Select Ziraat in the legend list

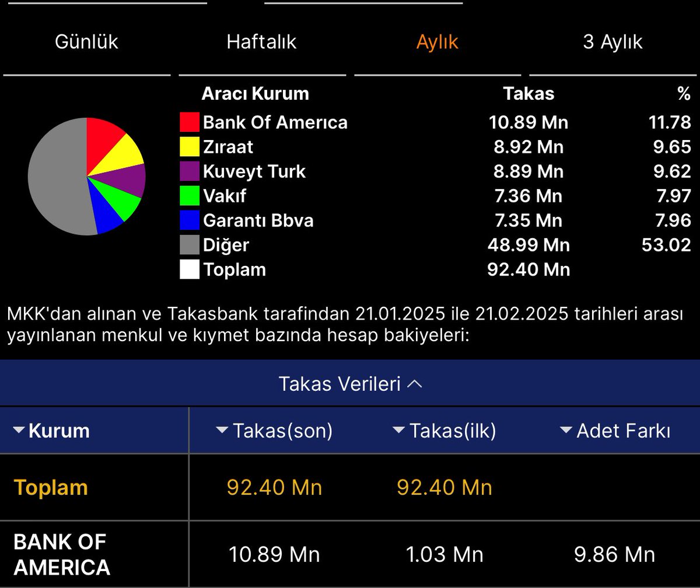click(x=228, y=147)
